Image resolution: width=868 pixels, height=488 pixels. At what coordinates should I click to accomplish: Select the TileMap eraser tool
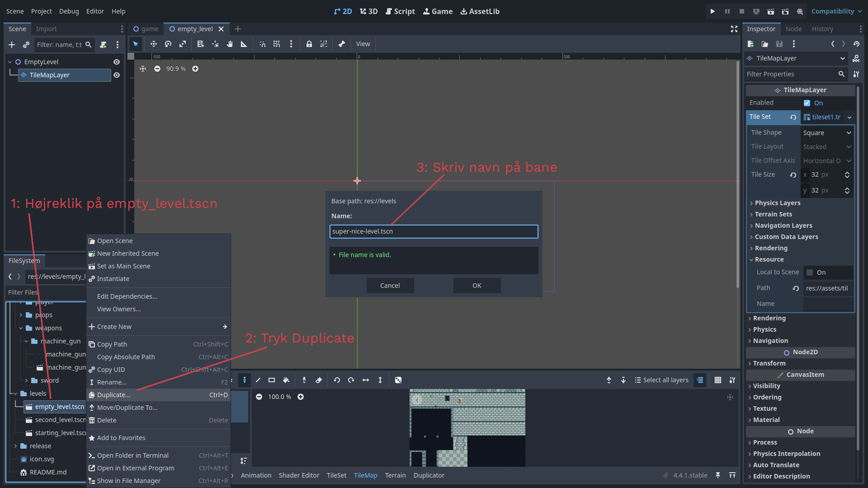pos(319,380)
